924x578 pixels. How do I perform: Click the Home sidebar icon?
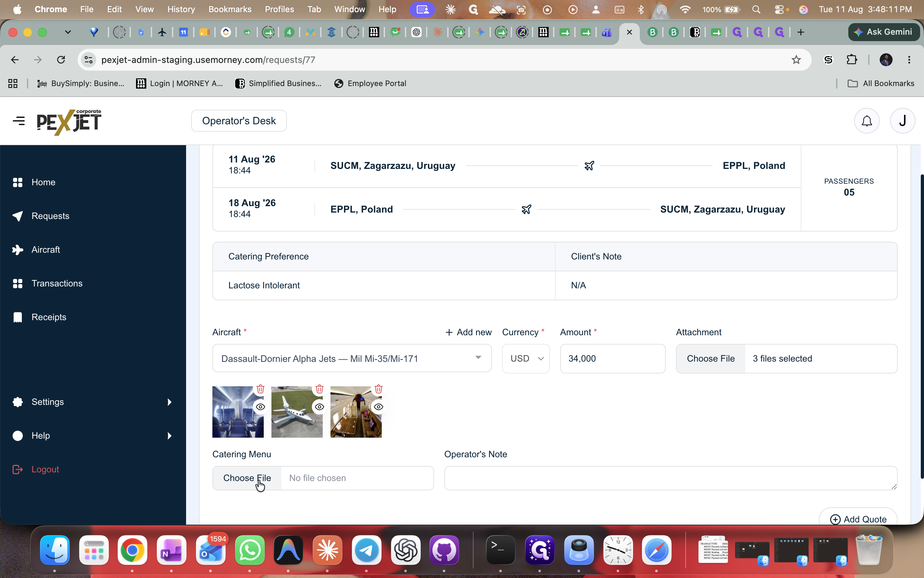pyautogui.click(x=18, y=182)
